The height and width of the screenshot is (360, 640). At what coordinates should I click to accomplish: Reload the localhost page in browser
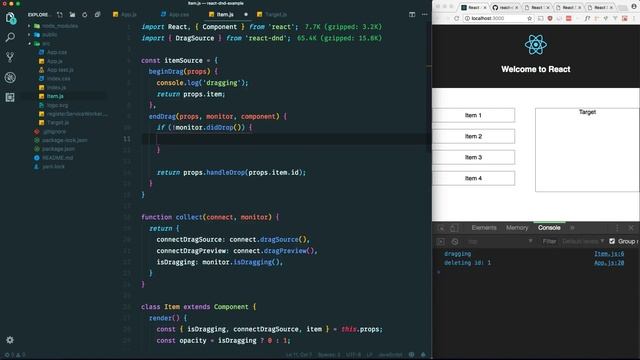(456, 18)
